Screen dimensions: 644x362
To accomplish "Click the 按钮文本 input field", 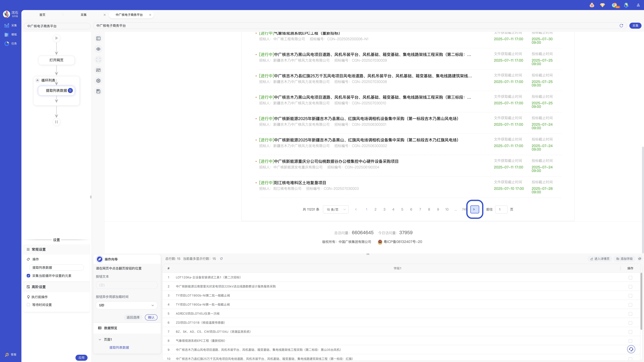I will [x=127, y=285].
